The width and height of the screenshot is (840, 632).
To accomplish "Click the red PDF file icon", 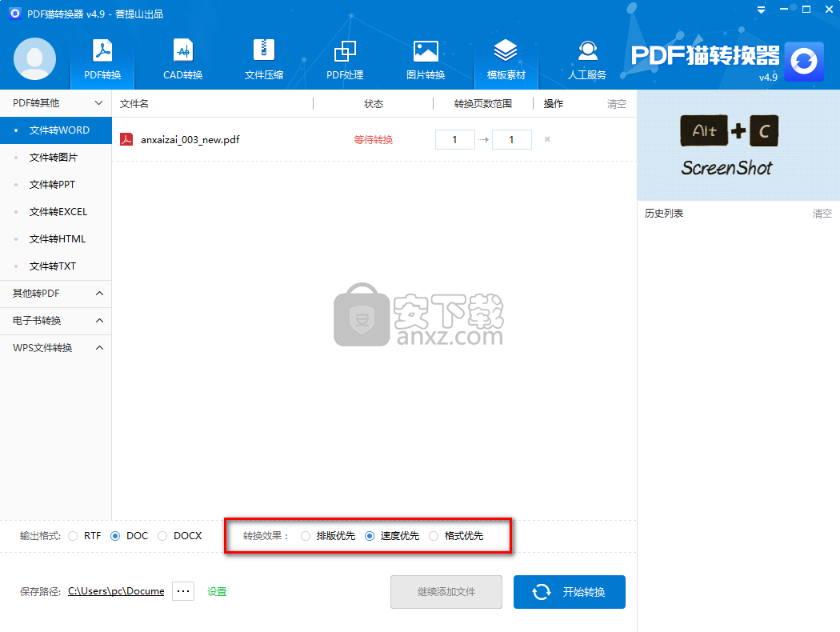I will point(126,139).
